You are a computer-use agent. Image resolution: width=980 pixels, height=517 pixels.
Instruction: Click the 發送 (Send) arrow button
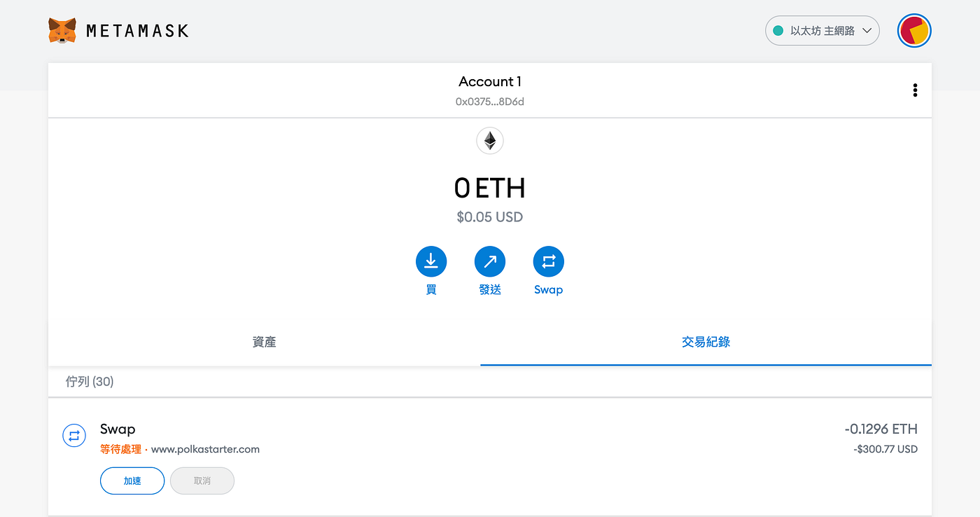tap(490, 262)
